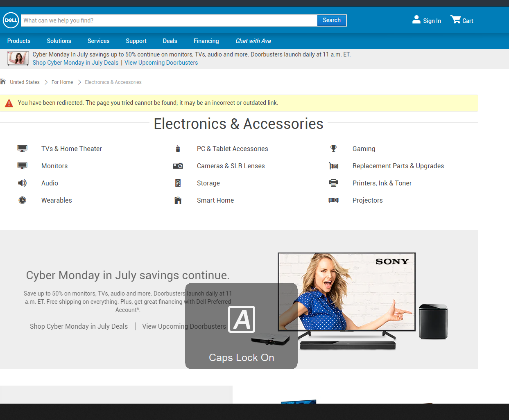Click the red warning triangle icon
Viewport: 509px width, 420px height.
pos(9,103)
